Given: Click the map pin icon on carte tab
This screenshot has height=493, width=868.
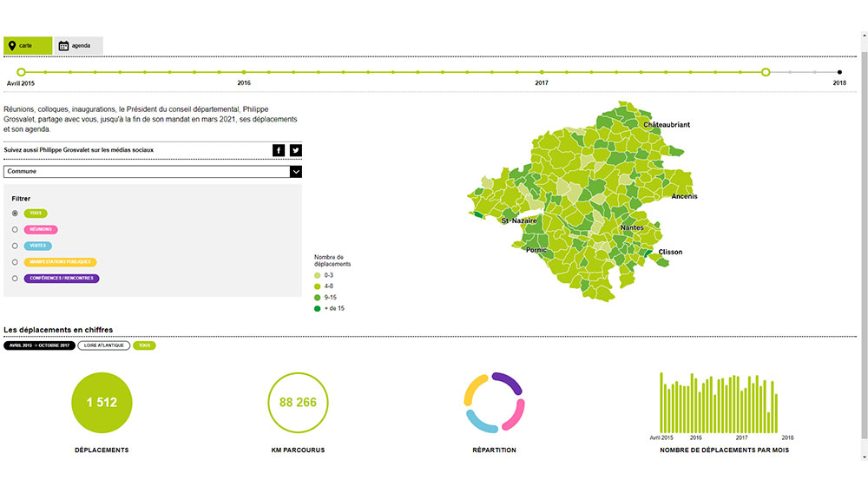Looking at the screenshot, I should [x=11, y=45].
